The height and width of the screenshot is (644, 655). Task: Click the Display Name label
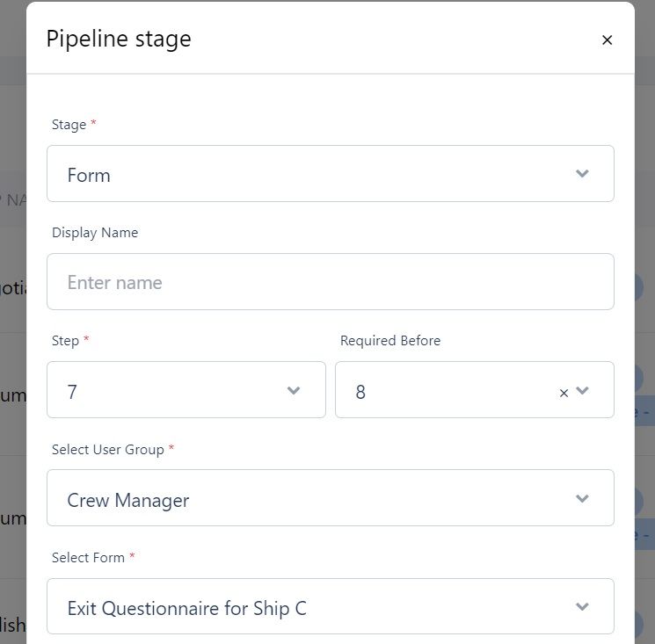[x=95, y=233]
